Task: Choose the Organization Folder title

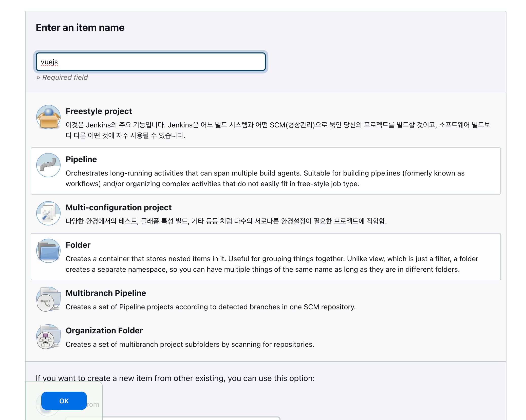Action: pos(104,331)
